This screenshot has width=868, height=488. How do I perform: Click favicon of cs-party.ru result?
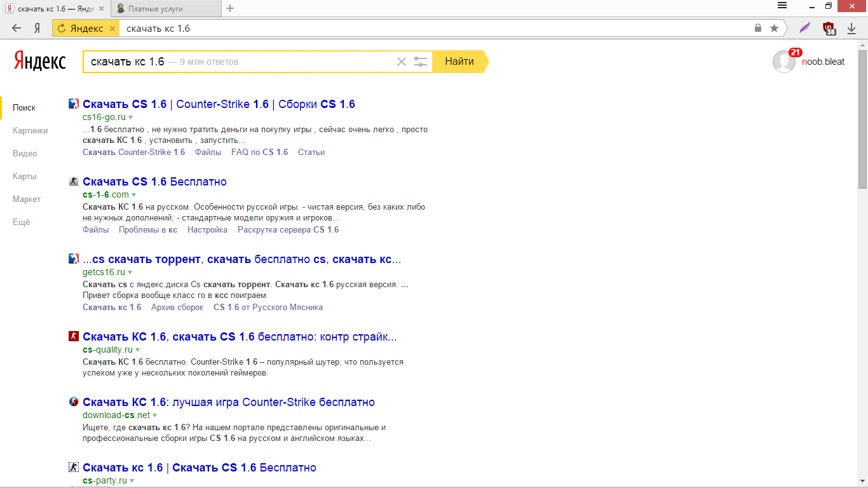(x=74, y=467)
